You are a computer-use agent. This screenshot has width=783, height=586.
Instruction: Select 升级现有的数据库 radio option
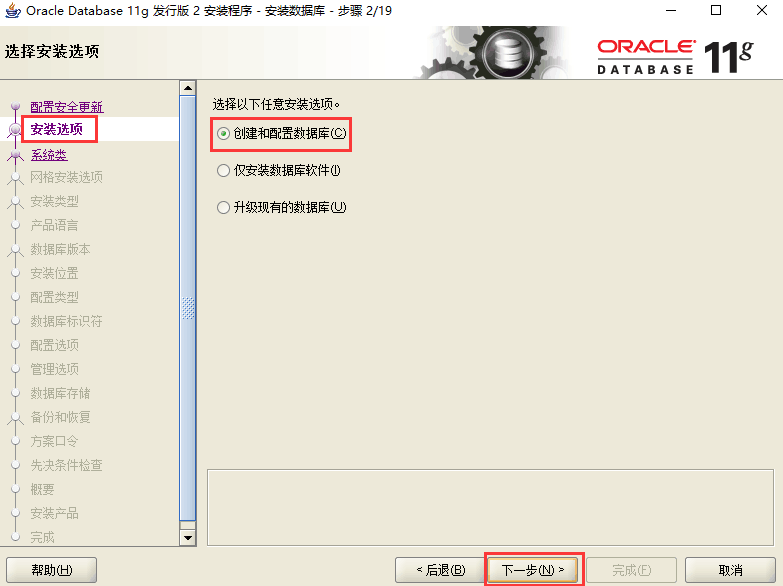(223, 207)
